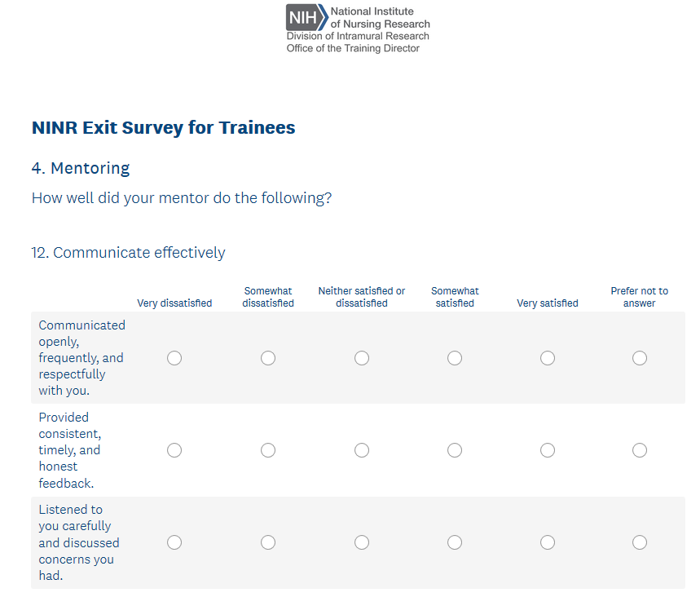Screen dimensions: 700x597
Task: Mark Very satisfied for communicated openly row
Action: click(x=548, y=358)
